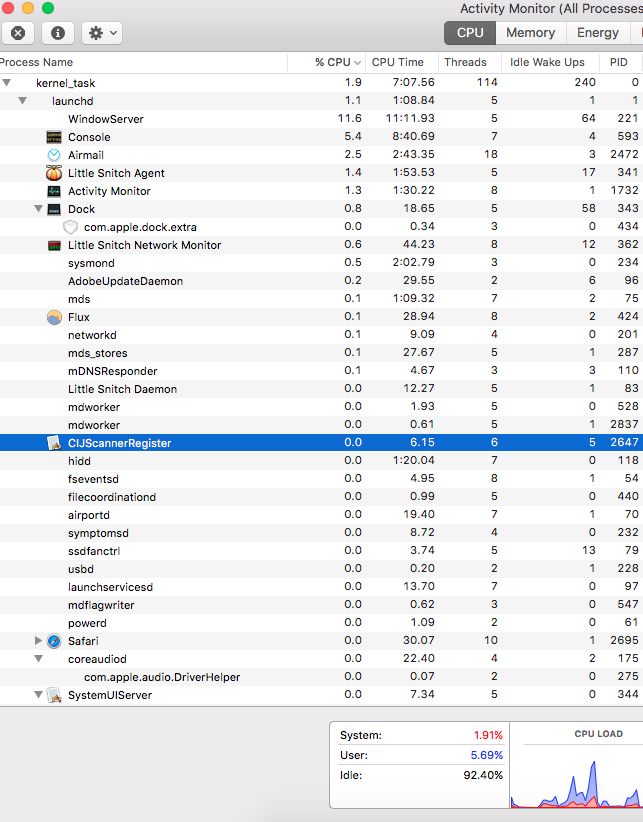This screenshot has height=822, width=643.
Task: Click the Little Snitch Network Monitor icon
Action: click(x=54, y=245)
